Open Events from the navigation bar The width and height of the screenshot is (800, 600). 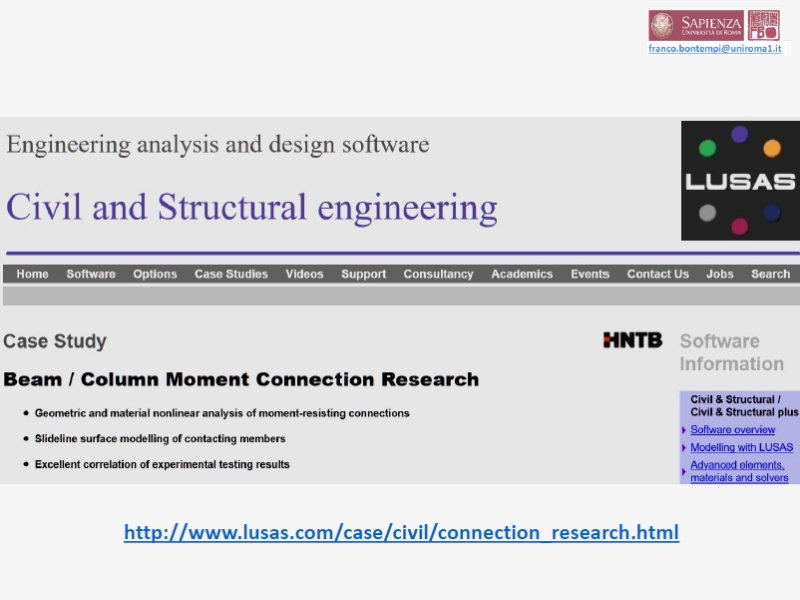(590, 274)
